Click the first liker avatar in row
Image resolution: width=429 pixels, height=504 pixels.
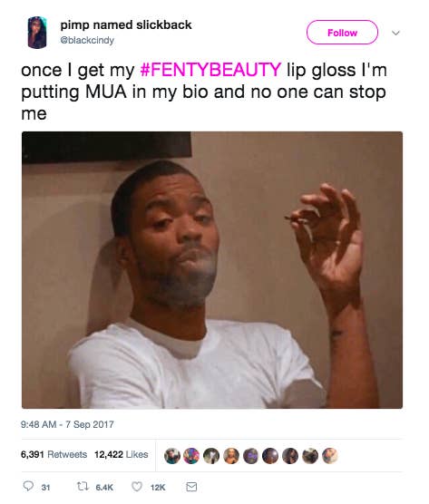coord(172,456)
